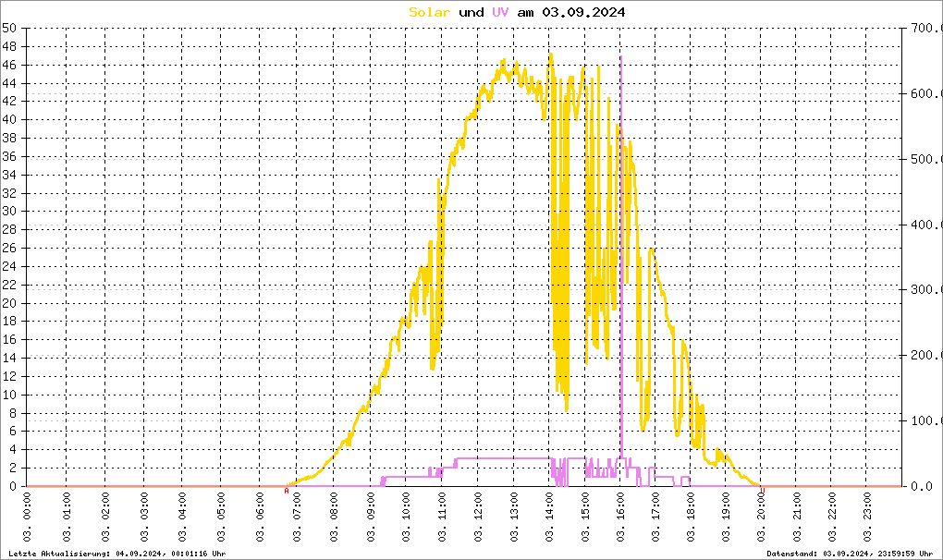Click the yellow solar curve peak near 13:00

pyautogui.click(x=504, y=63)
